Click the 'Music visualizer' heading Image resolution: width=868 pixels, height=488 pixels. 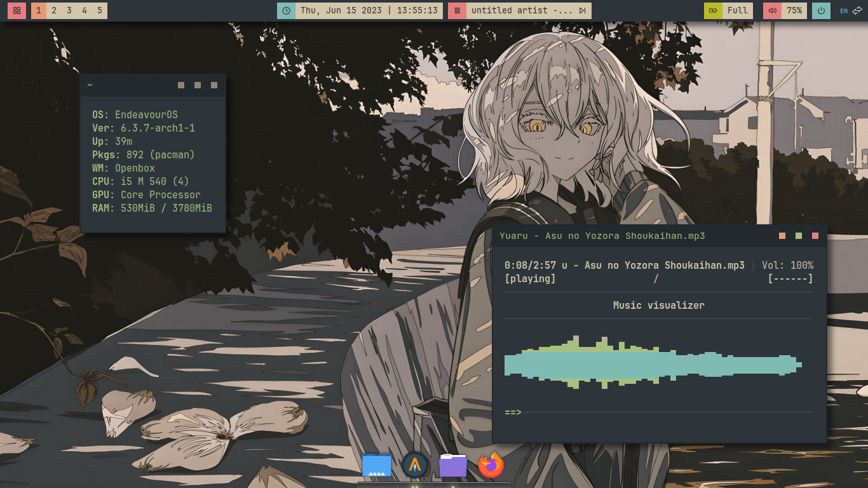click(x=659, y=306)
